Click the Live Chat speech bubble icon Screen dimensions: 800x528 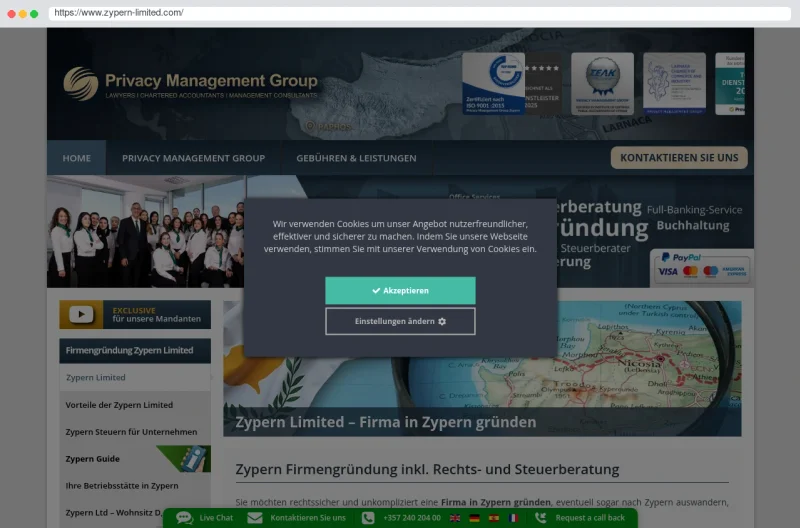click(184, 518)
